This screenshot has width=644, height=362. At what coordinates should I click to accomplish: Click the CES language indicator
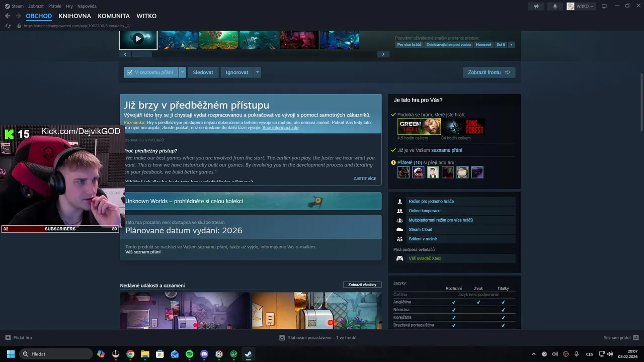click(x=589, y=354)
